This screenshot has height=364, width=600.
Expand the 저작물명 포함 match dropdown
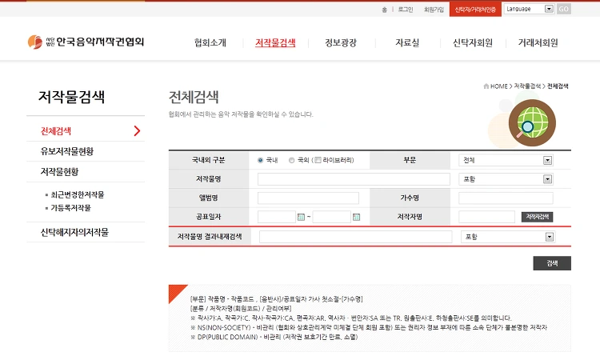tap(506, 179)
